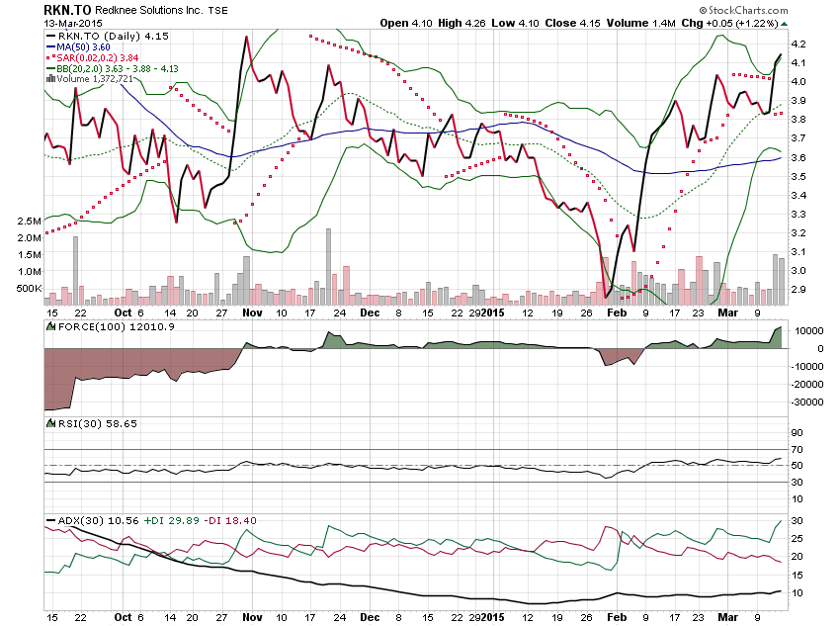Screen dimensions: 840x626
Task: Click 'Dec' on the date axis under price chart
Action: tap(370, 313)
